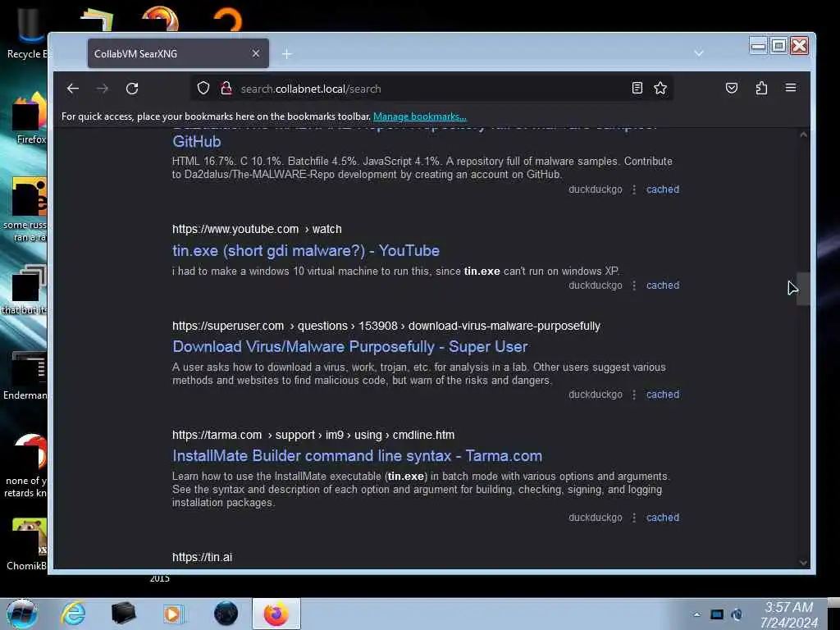Select the Firefox desktop shortcut
Image resolution: width=840 pixels, height=630 pixels.
(x=28, y=119)
